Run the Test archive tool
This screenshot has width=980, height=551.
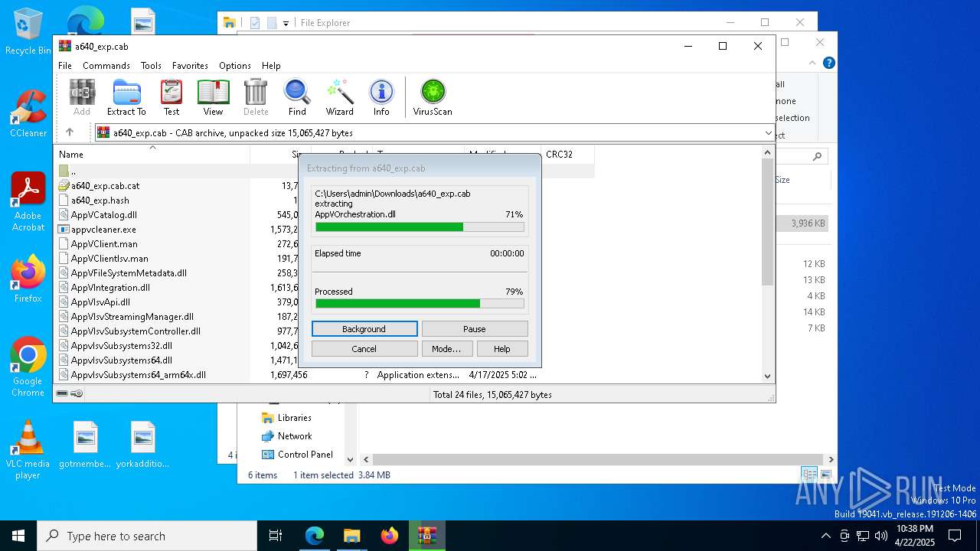[171, 97]
